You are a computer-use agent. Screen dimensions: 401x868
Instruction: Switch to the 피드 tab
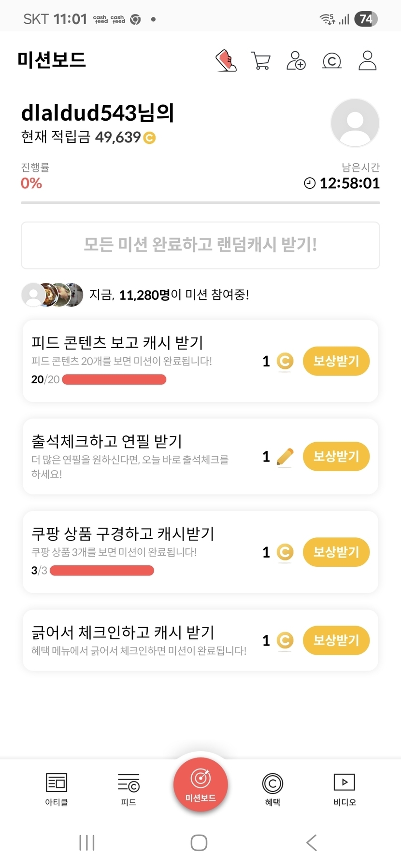pyautogui.click(x=129, y=789)
